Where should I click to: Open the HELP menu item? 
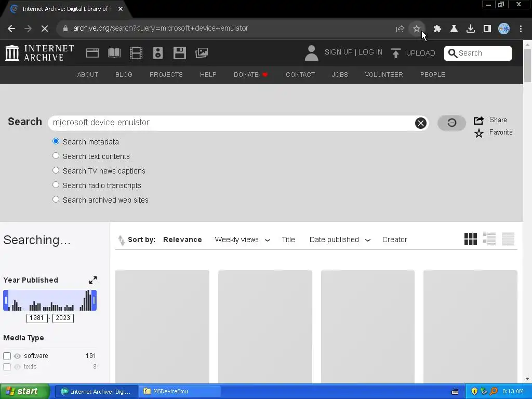208,75
